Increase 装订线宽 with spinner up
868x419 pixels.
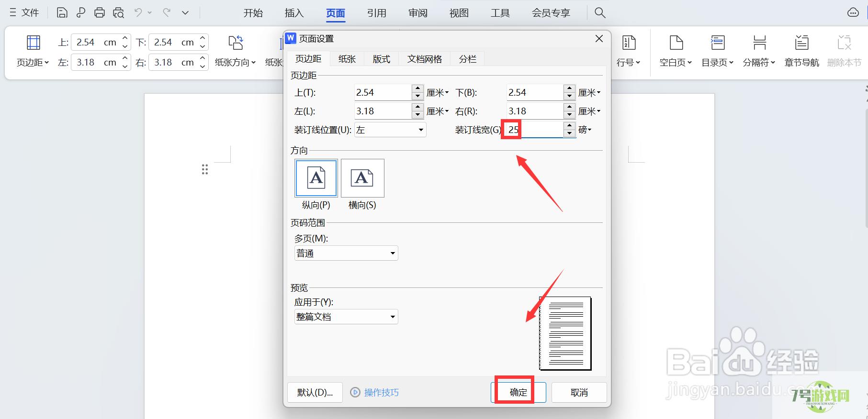click(x=569, y=126)
